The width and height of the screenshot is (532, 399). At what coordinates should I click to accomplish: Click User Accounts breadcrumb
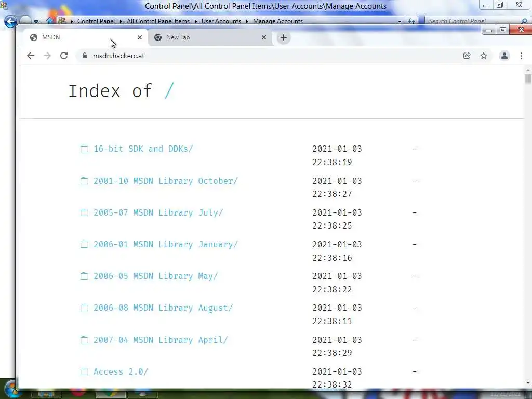point(221,21)
